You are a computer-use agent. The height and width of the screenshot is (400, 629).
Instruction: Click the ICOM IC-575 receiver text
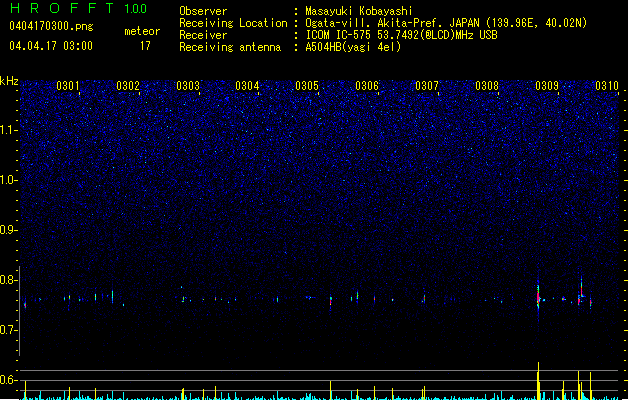tap(402, 35)
